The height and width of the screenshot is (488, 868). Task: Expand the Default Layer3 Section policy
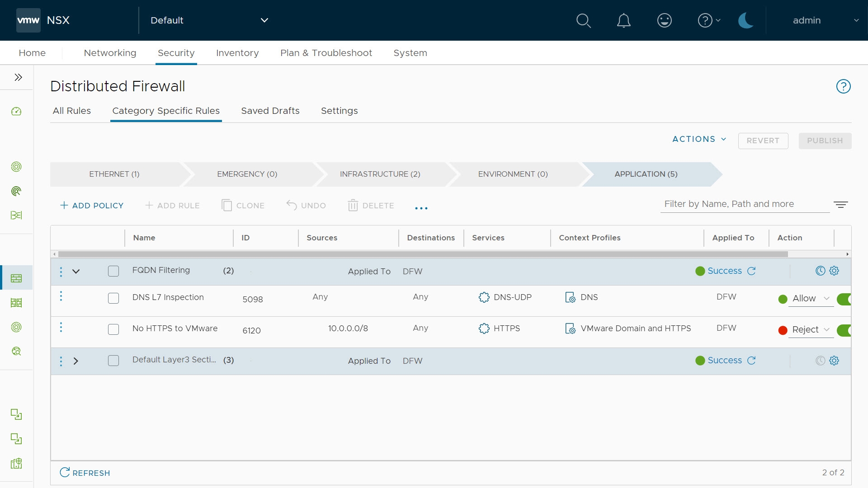coord(76,361)
